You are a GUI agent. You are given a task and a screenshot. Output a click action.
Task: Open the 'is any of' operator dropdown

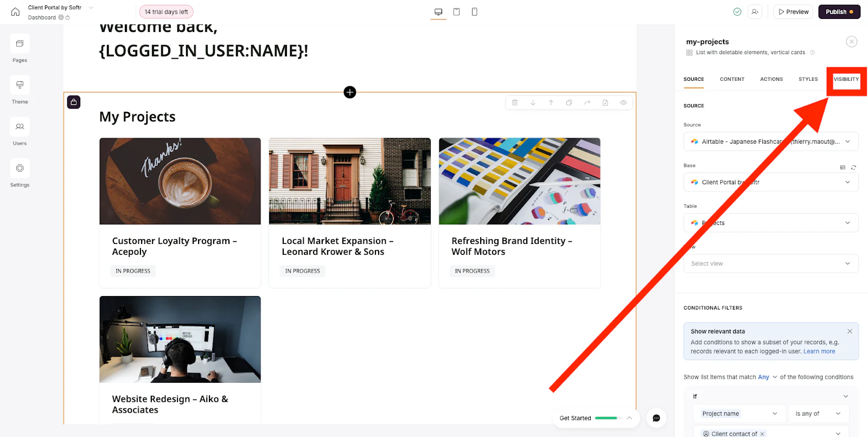[818, 414]
